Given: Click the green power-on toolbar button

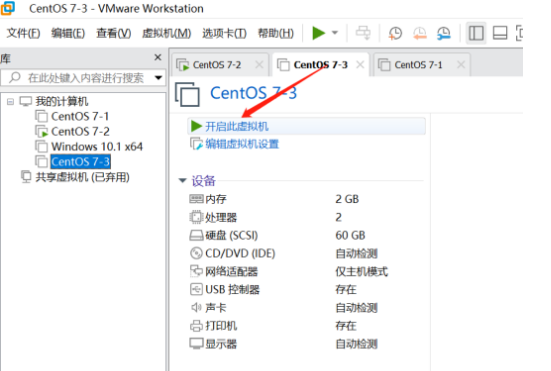Looking at the screenshot, I should point(318,33).
